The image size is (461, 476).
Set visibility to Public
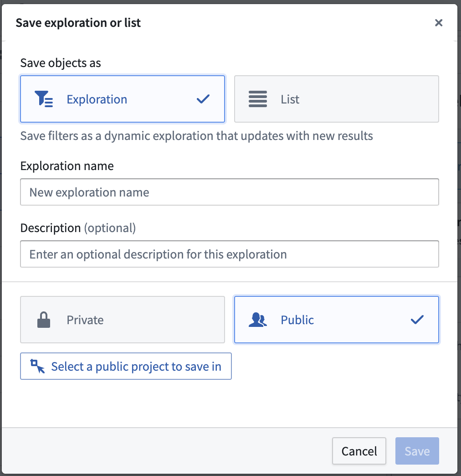[x=336, y=320]
